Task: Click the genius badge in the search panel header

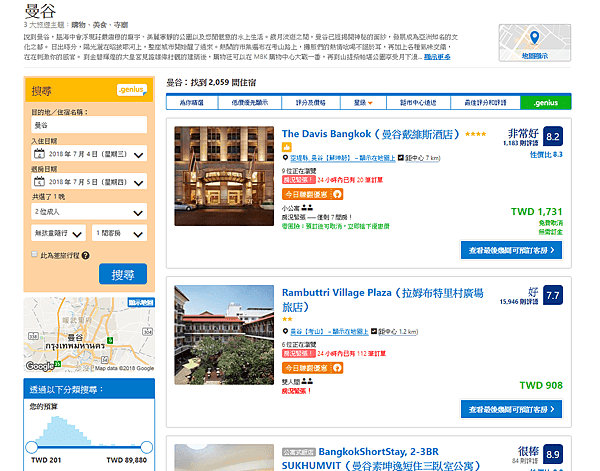Action: click(132, 90)
